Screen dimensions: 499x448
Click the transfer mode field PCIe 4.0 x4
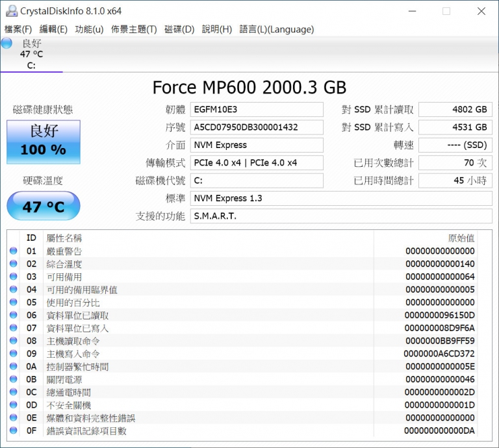(x=257, y=163)
